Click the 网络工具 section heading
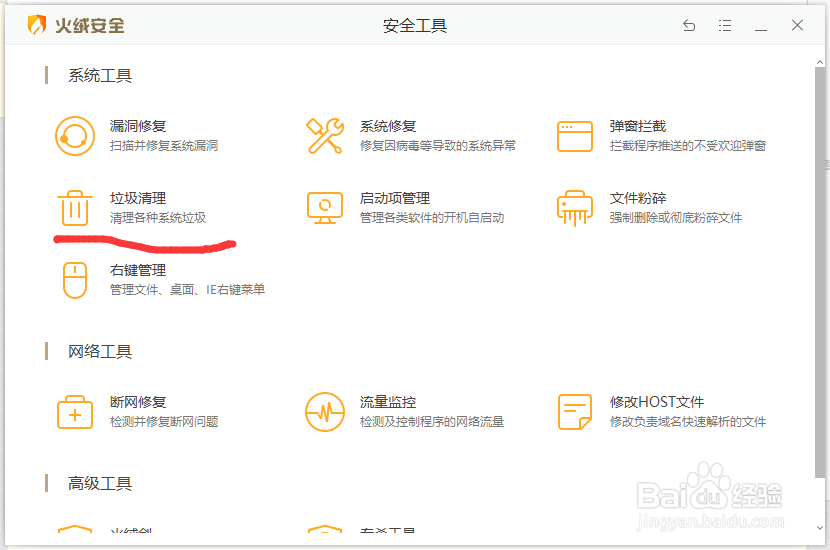The image size is (830, 550). (x=100, y=351)
